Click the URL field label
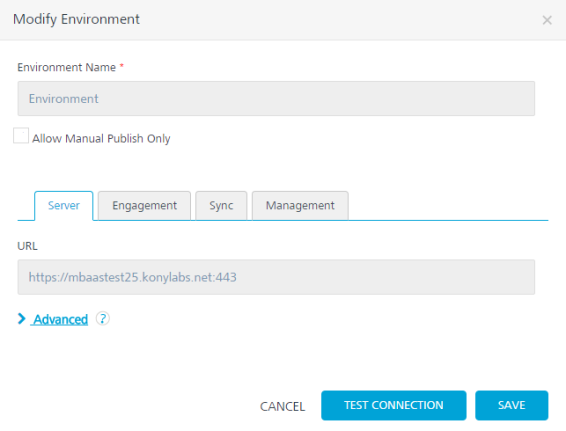The image size is (566, 431). pyautogui.click(x=27, y=246)
